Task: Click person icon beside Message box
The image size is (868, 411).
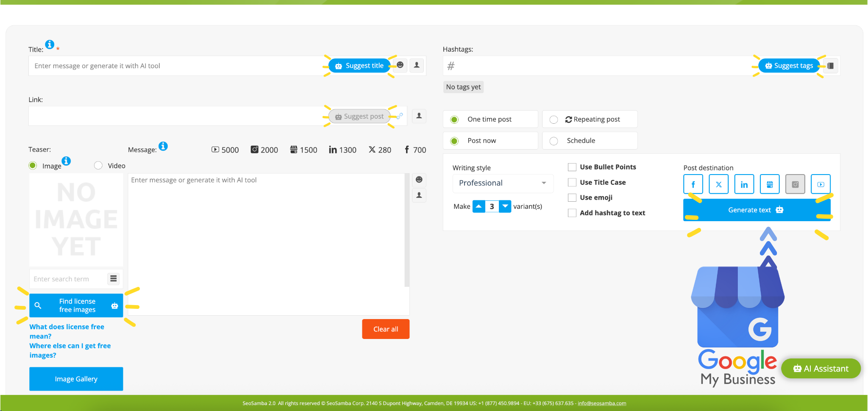Action: point(419,195)
